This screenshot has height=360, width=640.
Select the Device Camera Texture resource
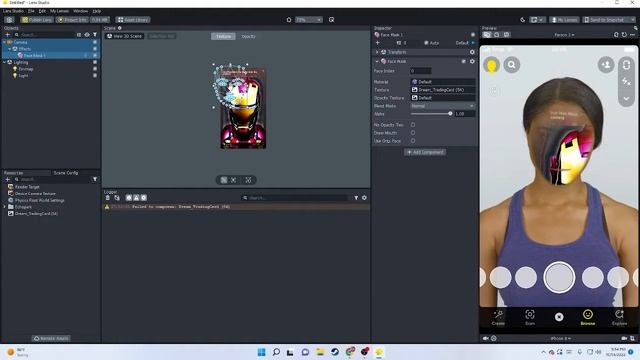point(35,193)
